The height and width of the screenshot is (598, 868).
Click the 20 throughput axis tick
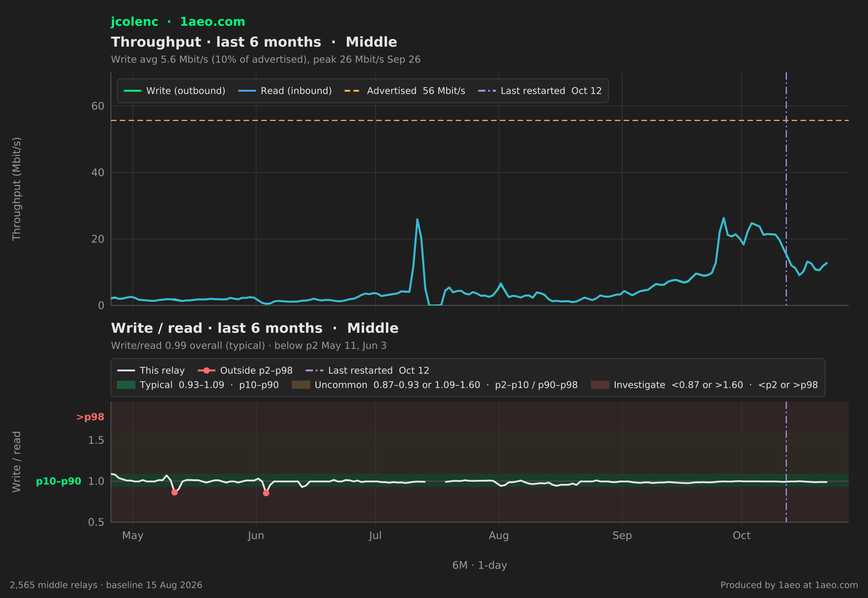98,239
